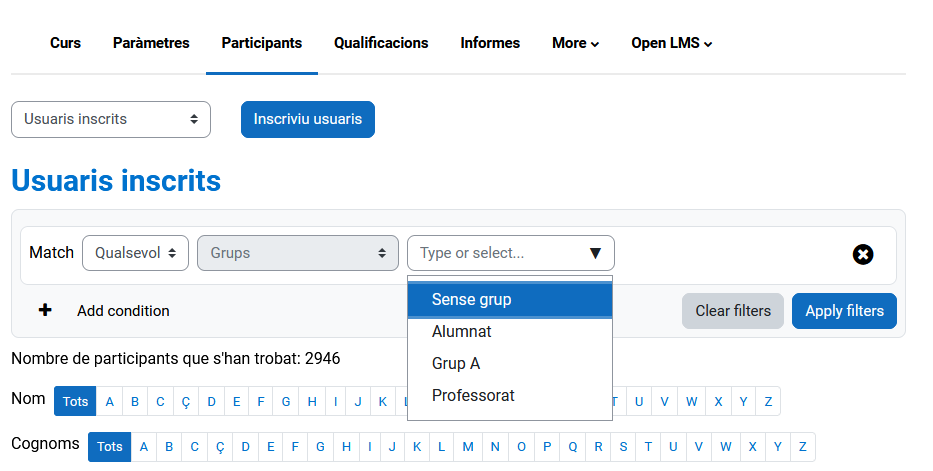Expand the More menu
Screen dimensions: 933x471
click(575, 43)
